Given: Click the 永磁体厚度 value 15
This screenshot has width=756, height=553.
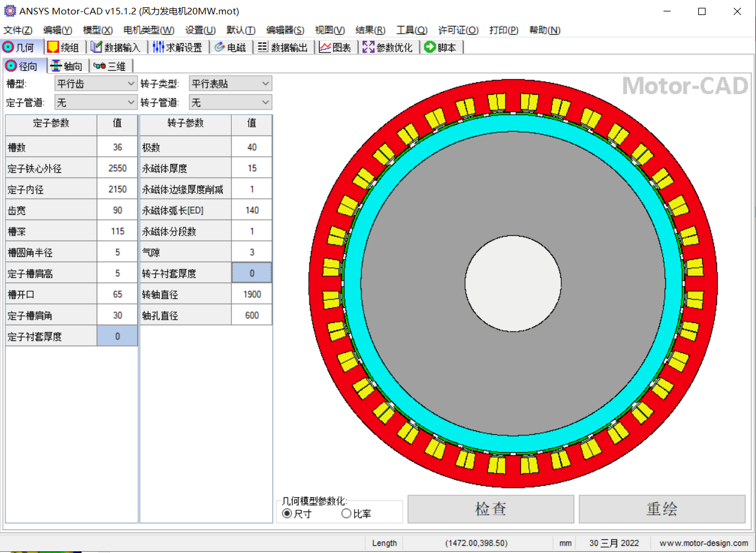Looking at the screenshot, I should [x=252, y=168].
